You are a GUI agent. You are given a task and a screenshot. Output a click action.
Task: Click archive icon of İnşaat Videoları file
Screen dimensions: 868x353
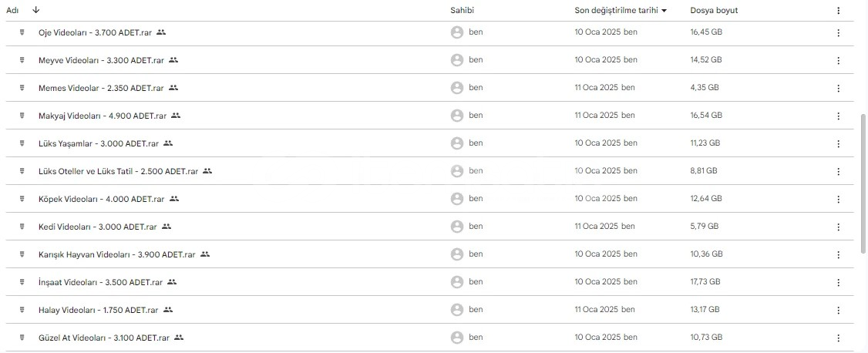tap(22, 281)
